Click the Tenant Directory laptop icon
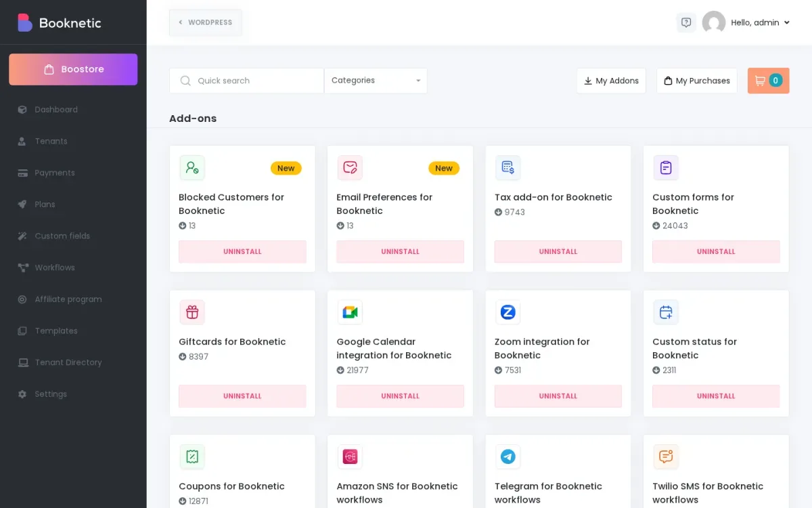812x508 pixels. point(22,362)
